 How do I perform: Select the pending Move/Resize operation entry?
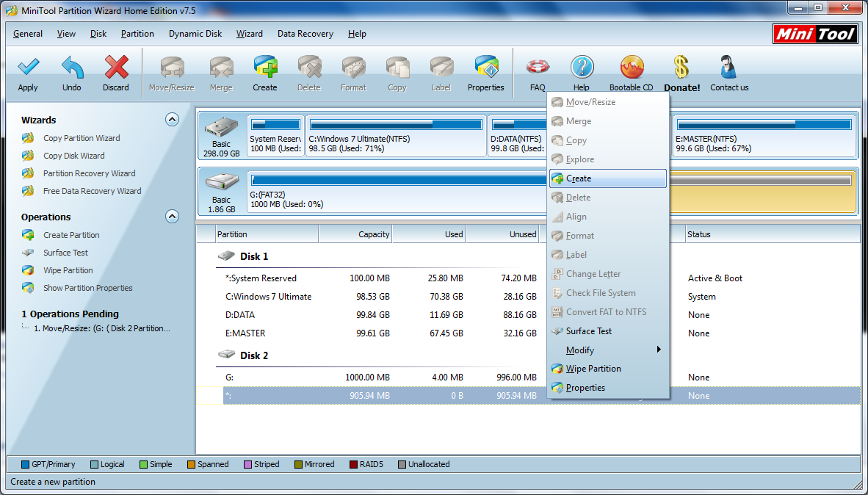pos(102,328)
